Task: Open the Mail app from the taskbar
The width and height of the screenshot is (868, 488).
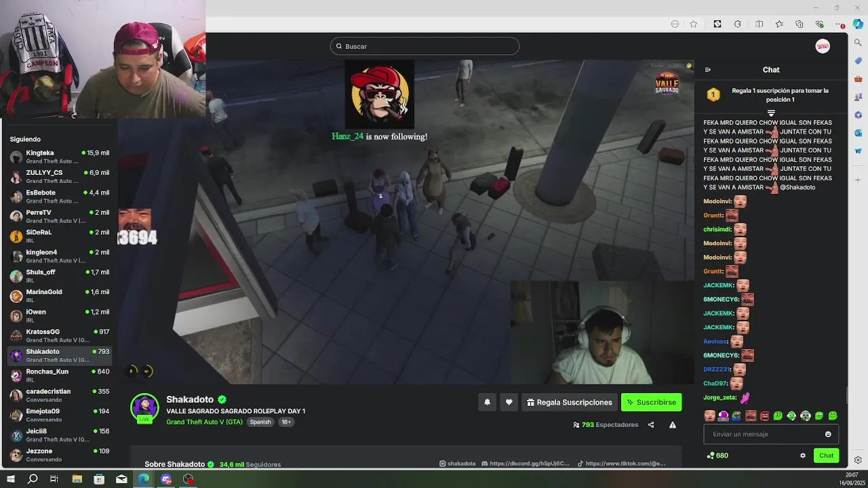Action: point(121,479)
